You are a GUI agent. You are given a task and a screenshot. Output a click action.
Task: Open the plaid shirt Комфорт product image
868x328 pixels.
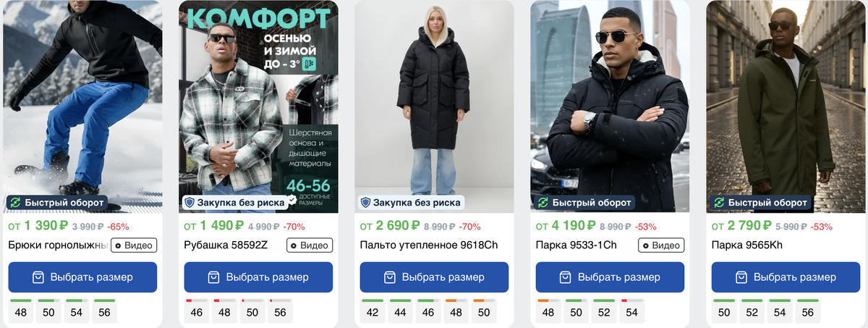click(x=258, y=106)
